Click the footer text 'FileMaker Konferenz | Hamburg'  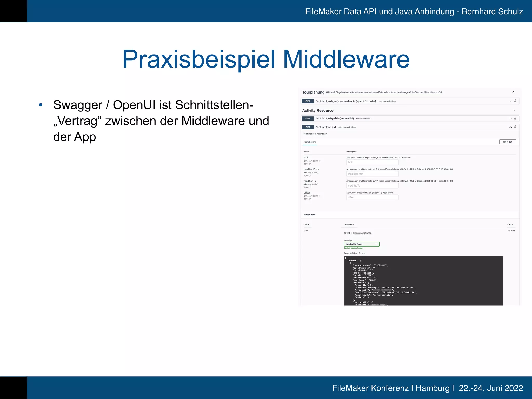coord(391,388)
